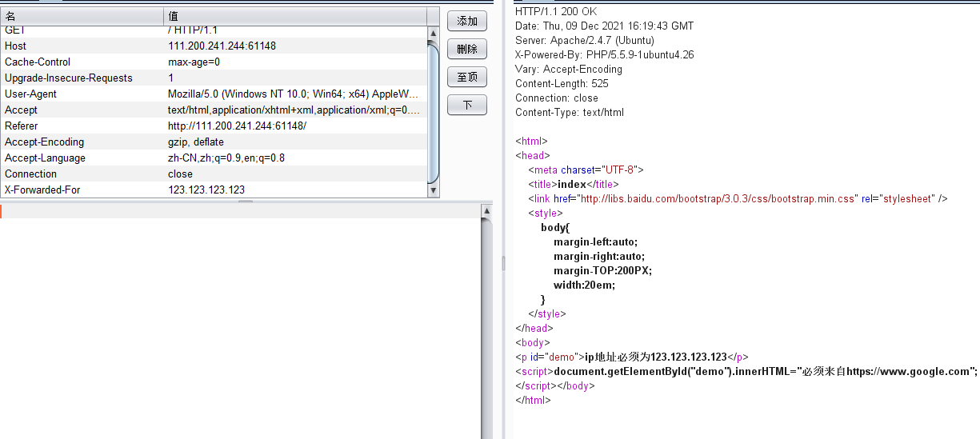Image resolution: width=980 pixels, height=439 pixels.
Task: Click the Server: Apache/2.4.7 line
Action: tap(585, 40)
